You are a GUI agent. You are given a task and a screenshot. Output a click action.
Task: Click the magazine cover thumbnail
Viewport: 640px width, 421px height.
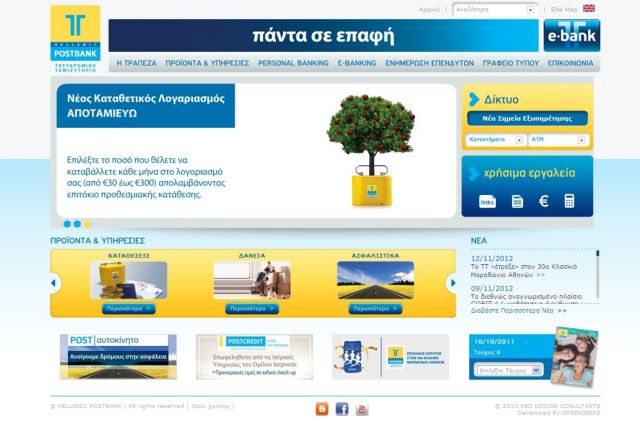pyautogui.click(x=574, y=357)
